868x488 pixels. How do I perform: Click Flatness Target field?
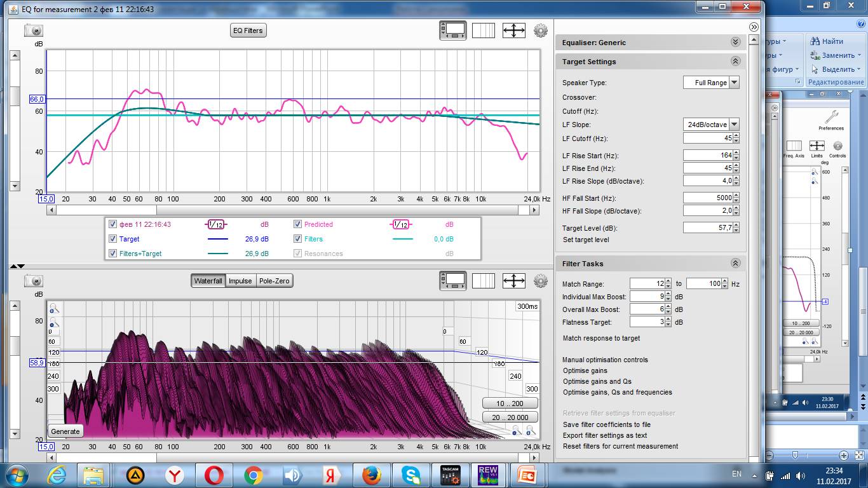648,322
